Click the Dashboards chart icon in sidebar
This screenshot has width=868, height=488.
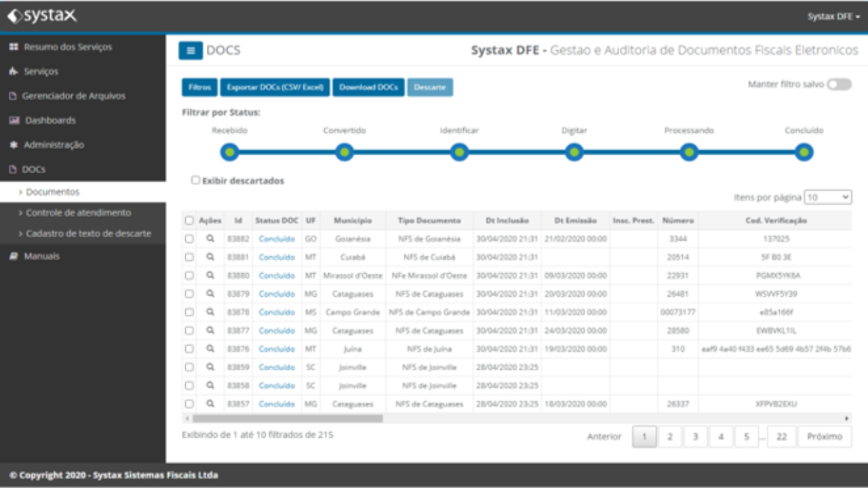(14, 120)
